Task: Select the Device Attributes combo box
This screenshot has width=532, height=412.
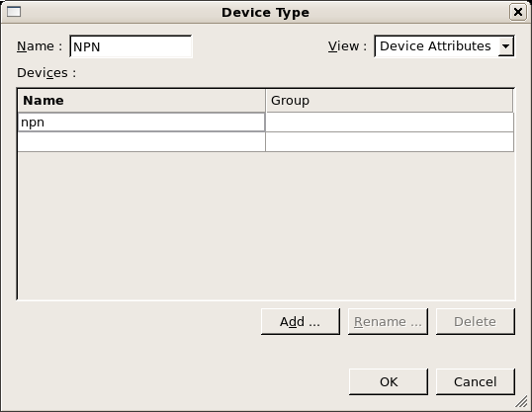Action: pos(444,46)
